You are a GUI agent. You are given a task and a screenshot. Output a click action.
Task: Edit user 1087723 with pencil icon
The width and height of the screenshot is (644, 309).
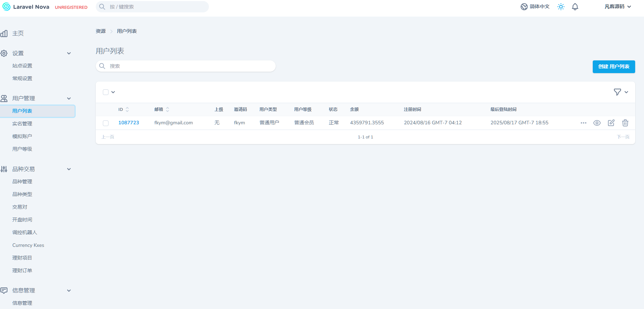611,123
